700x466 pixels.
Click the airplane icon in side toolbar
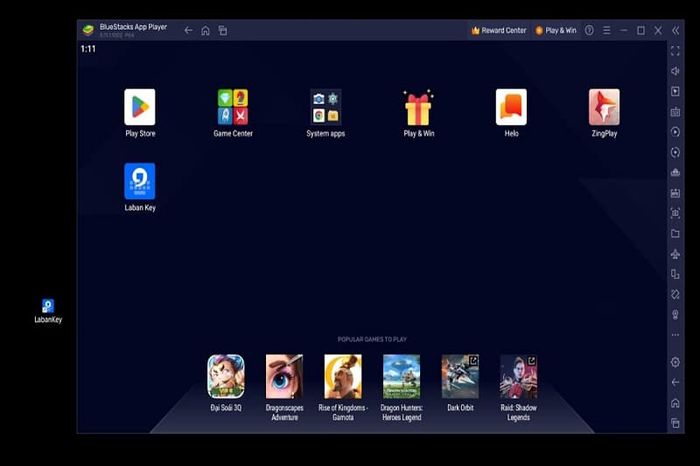pos(675,254)
